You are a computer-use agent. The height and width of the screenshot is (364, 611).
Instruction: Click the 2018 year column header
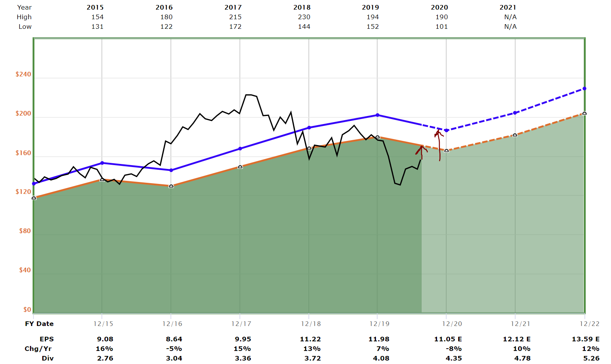(x=302, y=7)
